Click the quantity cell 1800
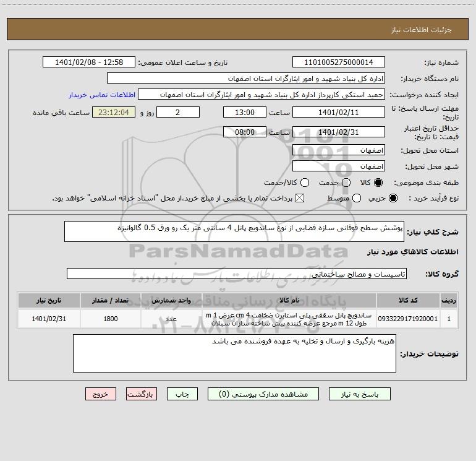Screen dimensions: 476x461 tap(111, 319)
